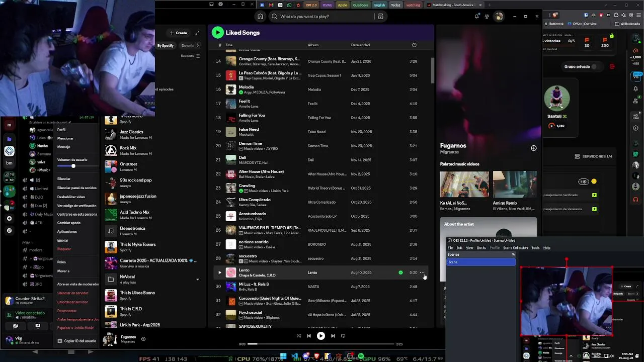Create a new playlist with Create button
The image size is (644, 362).
pyautogui.click(x=179, y=33)
